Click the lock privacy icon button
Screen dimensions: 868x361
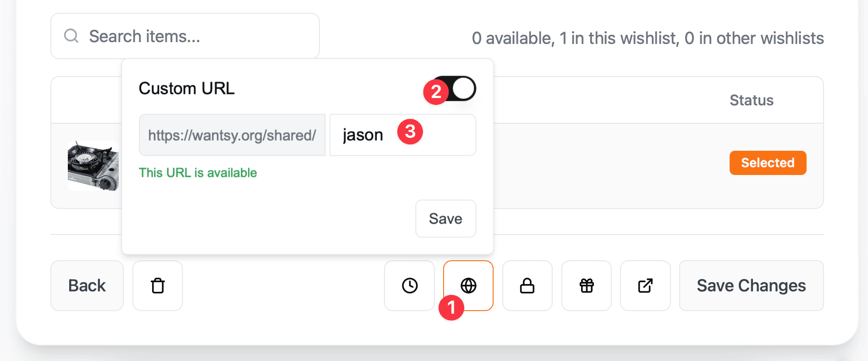527,286
